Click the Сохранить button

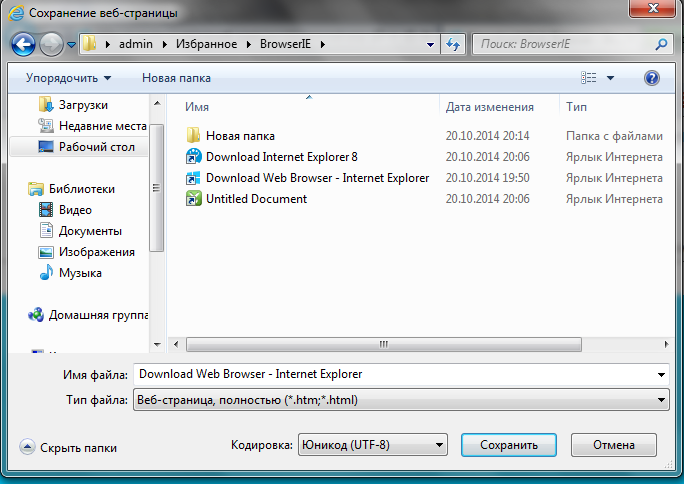(509, 445)
